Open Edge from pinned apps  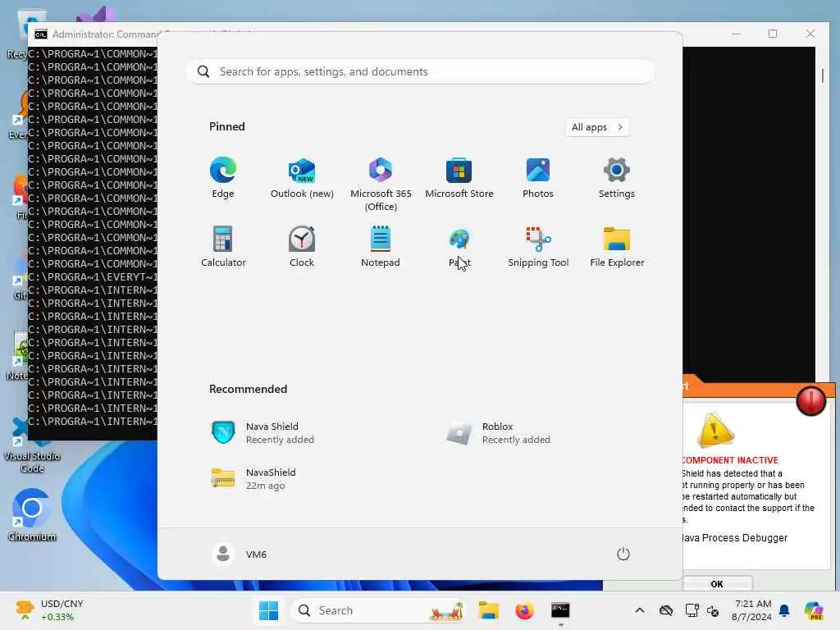tap(223, 178)
